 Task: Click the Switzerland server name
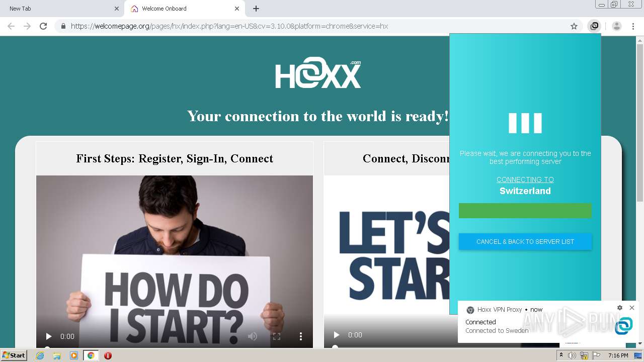pos(525,191)
